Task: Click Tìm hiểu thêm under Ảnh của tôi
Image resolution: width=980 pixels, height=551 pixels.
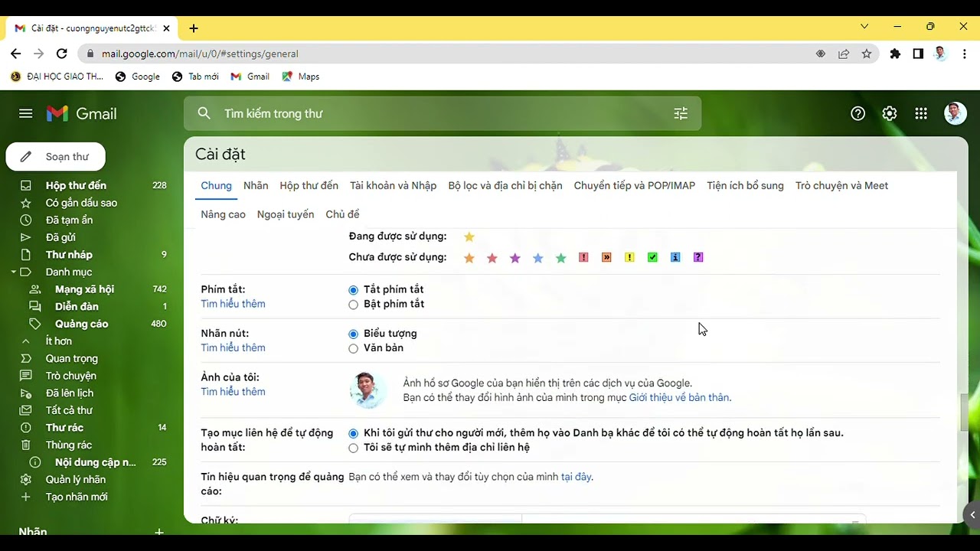Action: click(x=233, y=392)
